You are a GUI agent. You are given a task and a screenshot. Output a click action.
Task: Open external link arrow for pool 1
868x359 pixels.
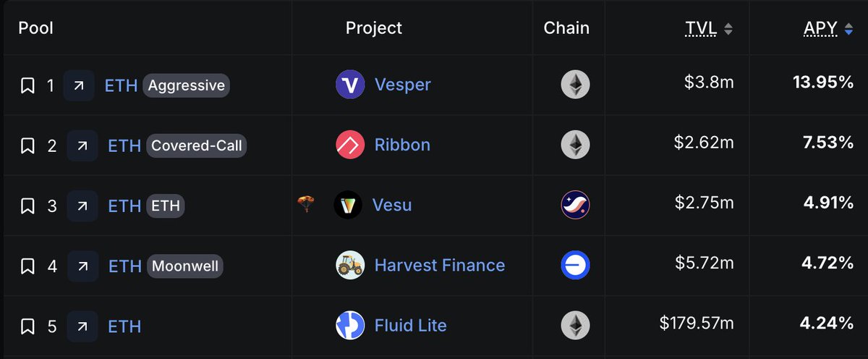point(79,85)
